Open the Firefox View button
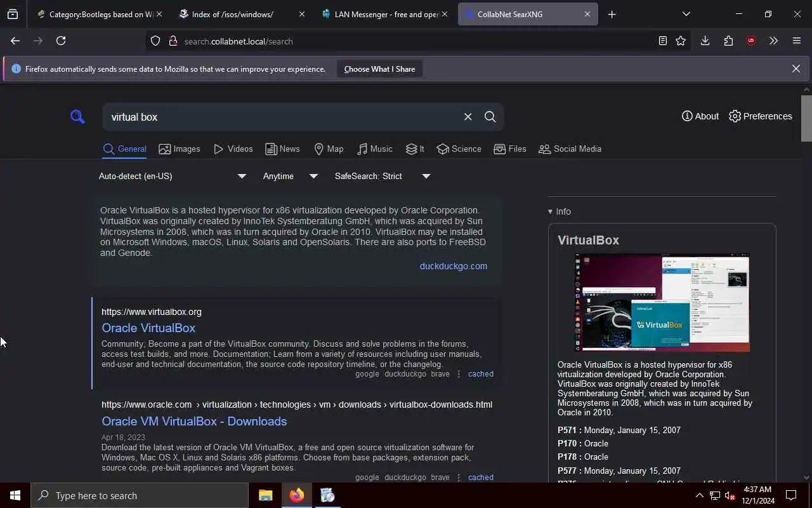 (13, 14)
